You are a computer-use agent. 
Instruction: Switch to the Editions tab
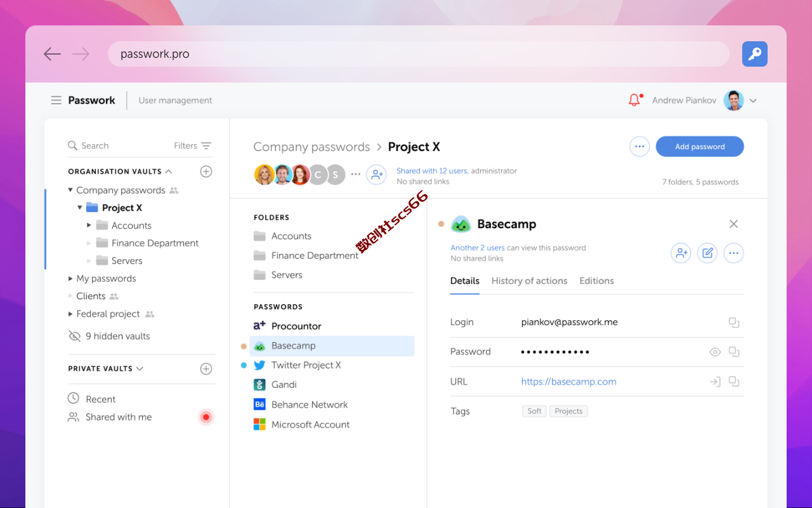(597, 281)
